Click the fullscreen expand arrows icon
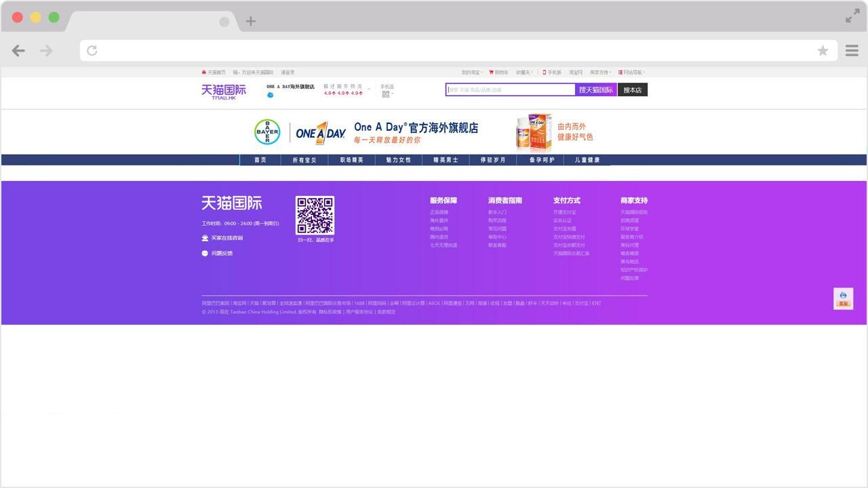Viewport: 868px width, 488px height. (x=852, y=17)
